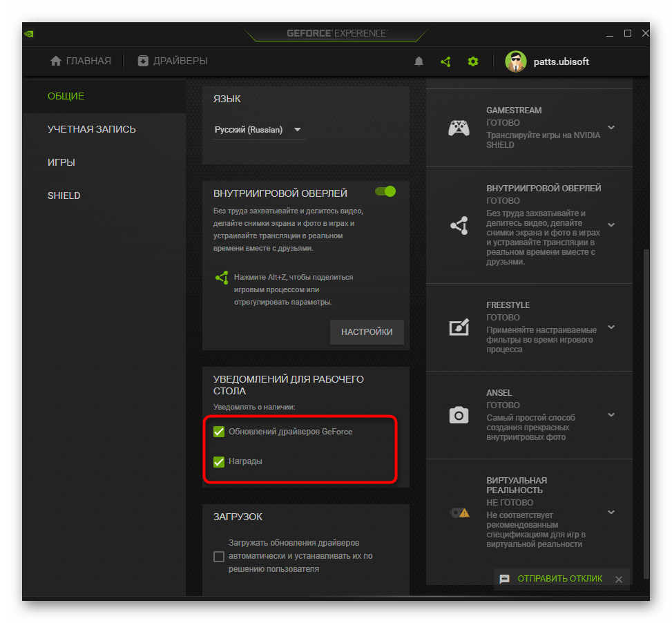Uncheck GeForce driver updates notification checkbox
Viewport: 672px width, 623px height.
tap(219, 432)
